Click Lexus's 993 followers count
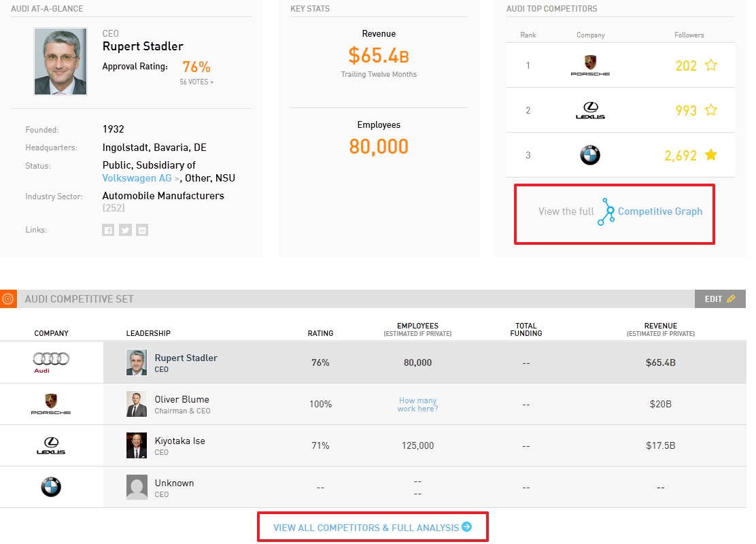The height and width of the screenshot is (544, 756). click(x=686, y=110)
